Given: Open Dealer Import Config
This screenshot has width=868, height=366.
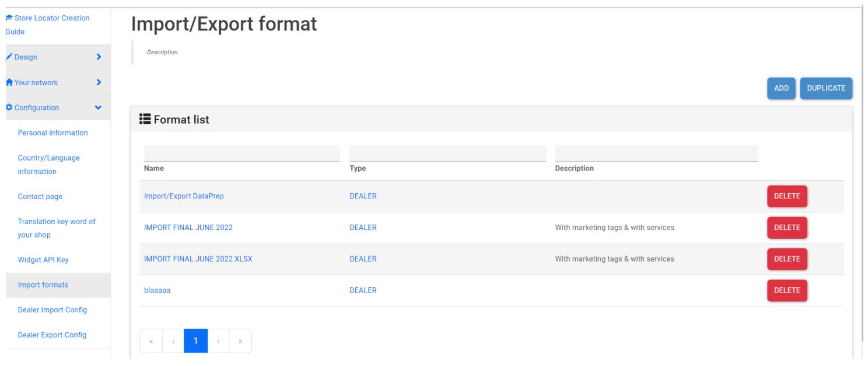Looking at the screenshot, I should 52,310.
